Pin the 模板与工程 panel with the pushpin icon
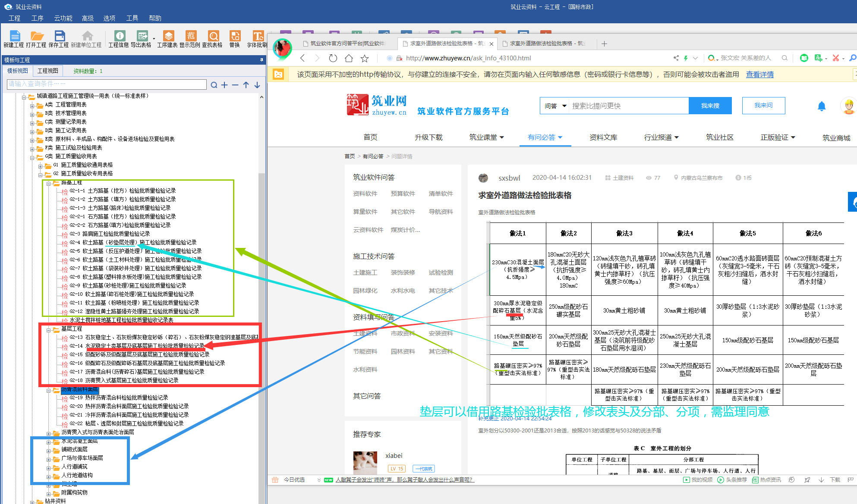 (x=262, y=60)
